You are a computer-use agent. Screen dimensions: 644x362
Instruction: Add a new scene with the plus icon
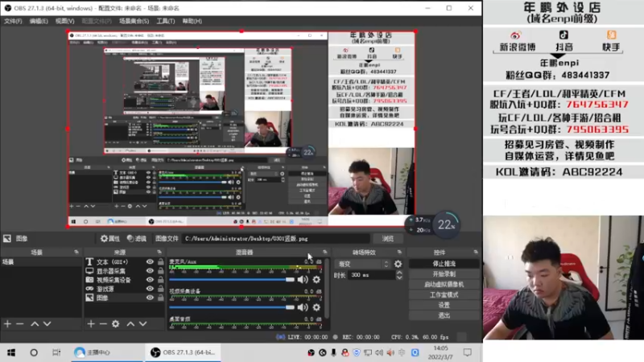(8, 324)
